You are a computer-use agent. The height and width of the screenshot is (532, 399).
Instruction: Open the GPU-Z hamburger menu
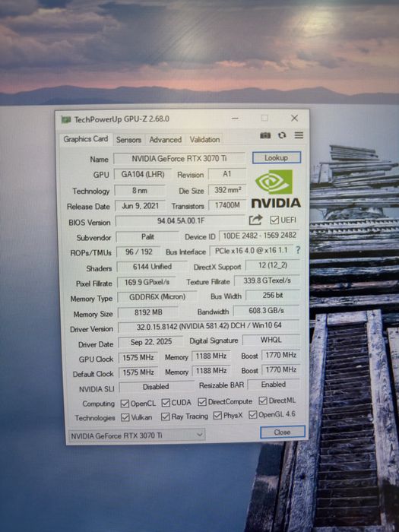coord(299,135)
